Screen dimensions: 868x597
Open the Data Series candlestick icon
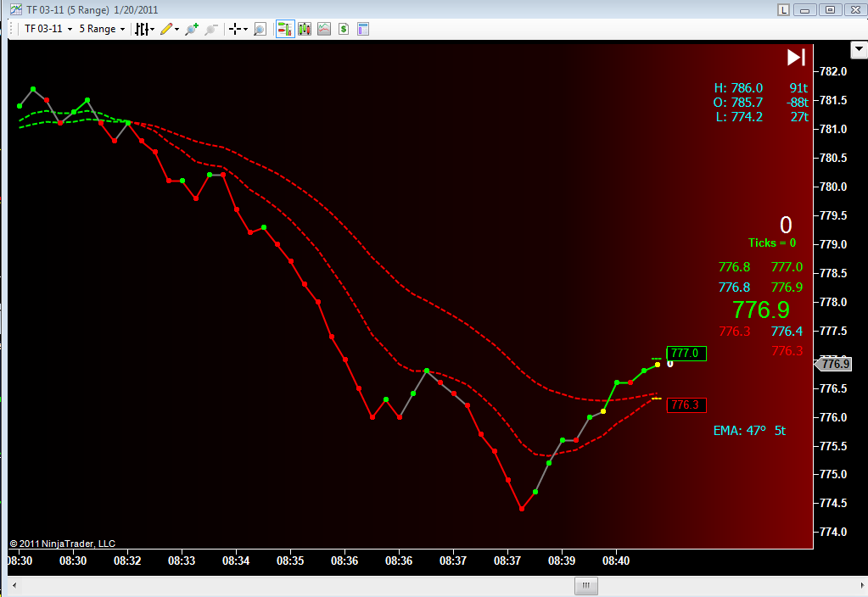click(x=305, y=30)
